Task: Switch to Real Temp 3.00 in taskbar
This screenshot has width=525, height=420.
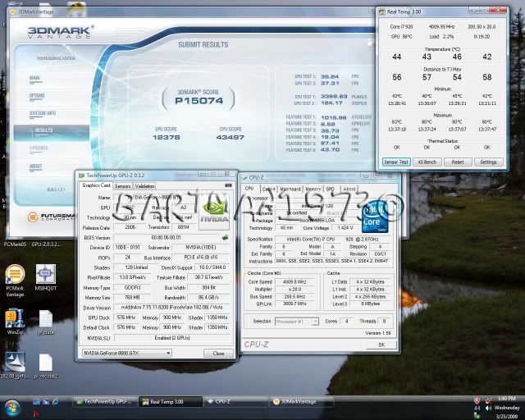Action: coord(167,402)
